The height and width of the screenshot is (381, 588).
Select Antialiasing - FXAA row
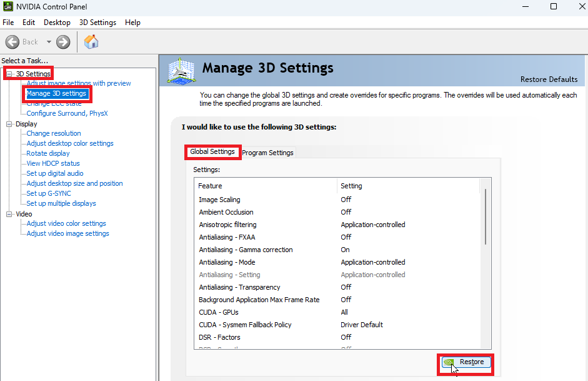coord(337,237)
